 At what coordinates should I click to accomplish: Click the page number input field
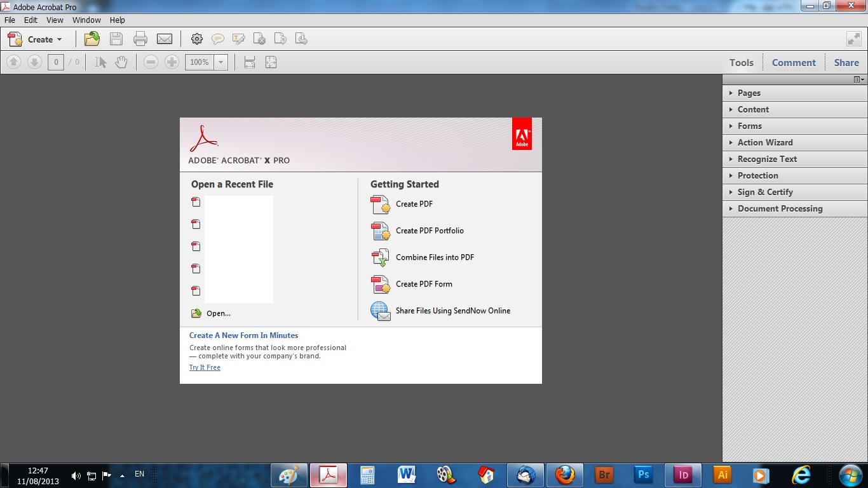(x=56, y=62)
